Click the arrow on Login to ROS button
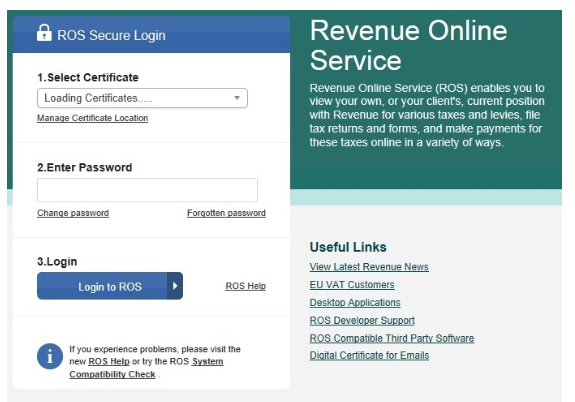Image resolution: width=575 pixels, height=402 pixels. pos(175,286)
